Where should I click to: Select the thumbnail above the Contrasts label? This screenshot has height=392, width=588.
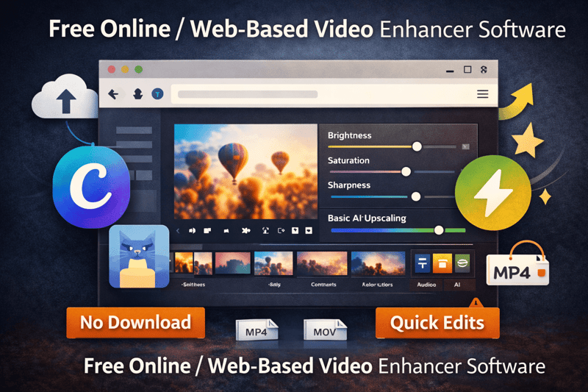point(322,264)
